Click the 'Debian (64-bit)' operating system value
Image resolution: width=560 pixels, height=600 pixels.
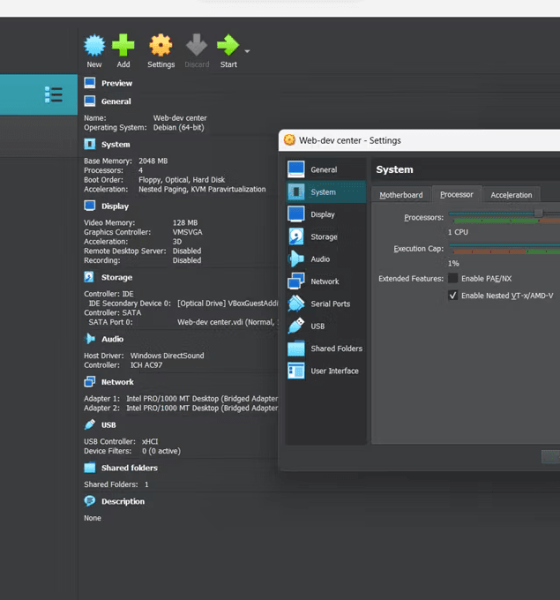pyautogui.click(x=179, y=127)
